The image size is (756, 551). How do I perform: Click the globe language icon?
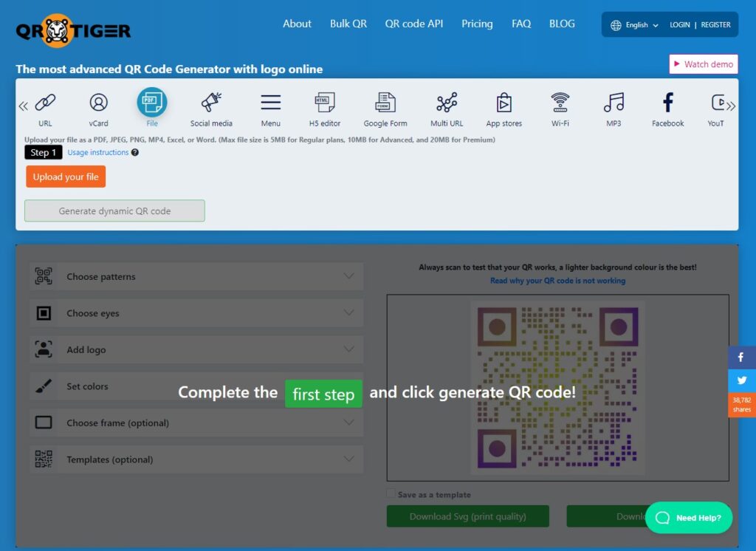616,25
